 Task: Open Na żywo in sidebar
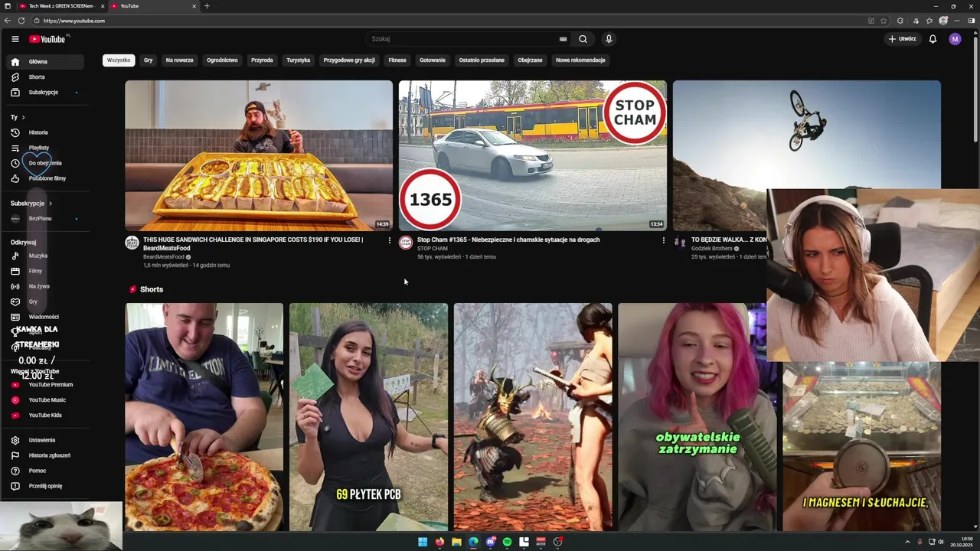point(46,286)
